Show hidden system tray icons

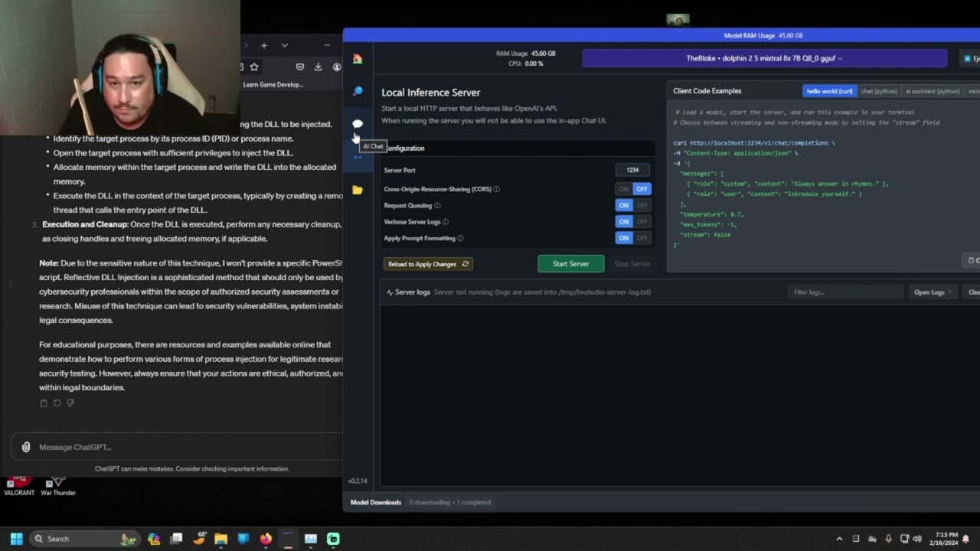pos(839,539)
